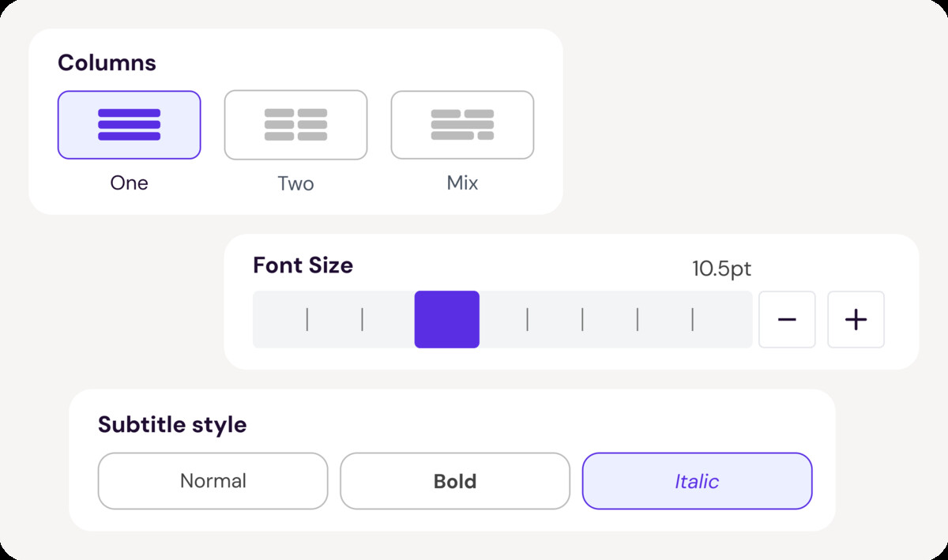
Task: Click the rightmost tick on Font Size slider
Action: point(693,320)
